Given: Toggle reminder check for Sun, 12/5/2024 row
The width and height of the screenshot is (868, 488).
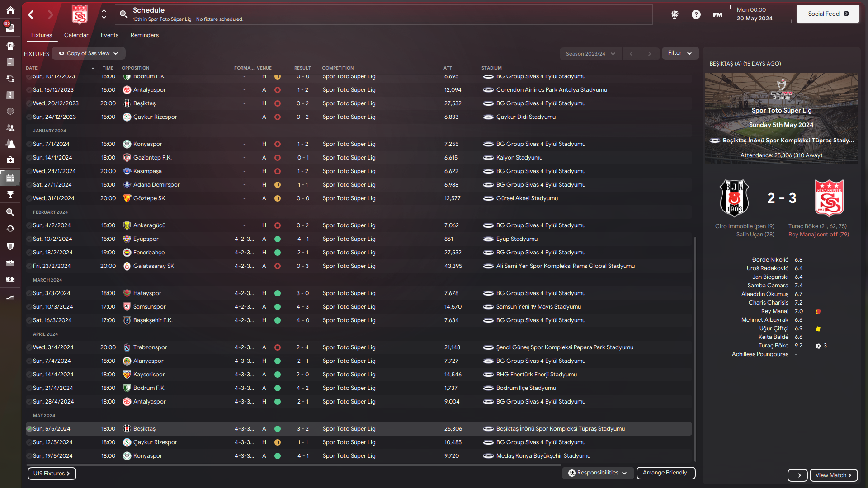Looking at the screenshot, I should pos(29,442).
